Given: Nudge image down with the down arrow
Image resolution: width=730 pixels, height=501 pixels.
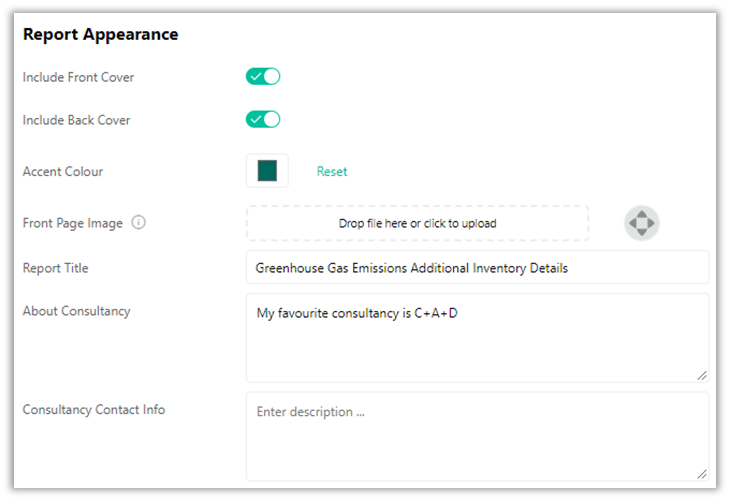Looking at the screenshot, I should 642,232.
